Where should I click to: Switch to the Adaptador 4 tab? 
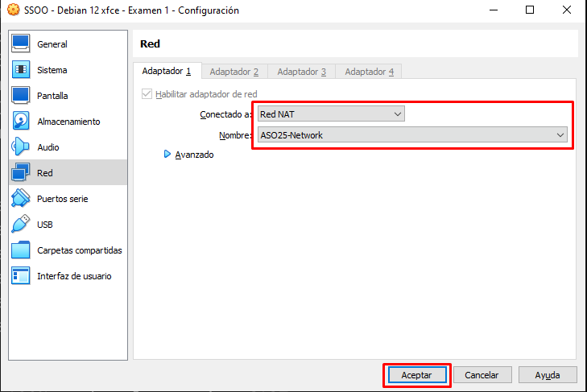369,72
